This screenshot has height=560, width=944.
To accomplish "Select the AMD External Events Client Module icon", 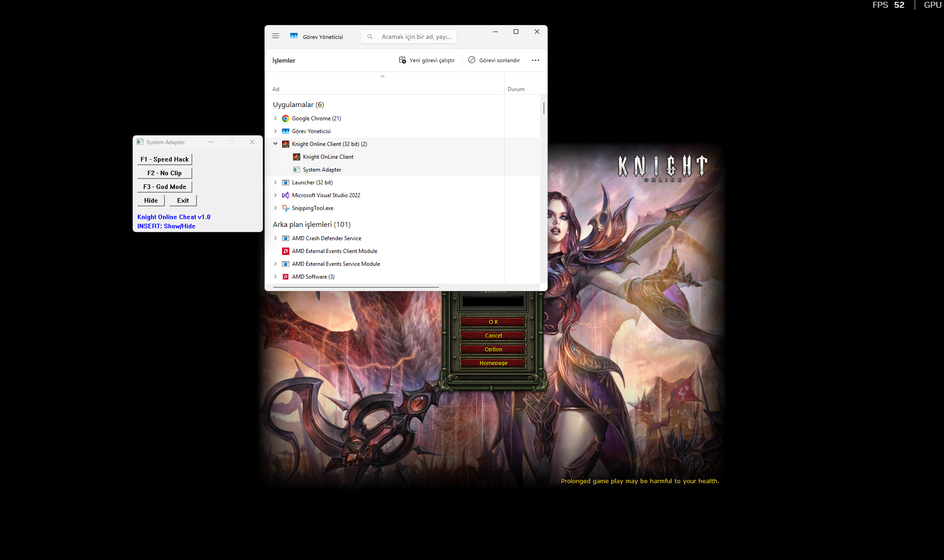I will click(x=286, y=251).
